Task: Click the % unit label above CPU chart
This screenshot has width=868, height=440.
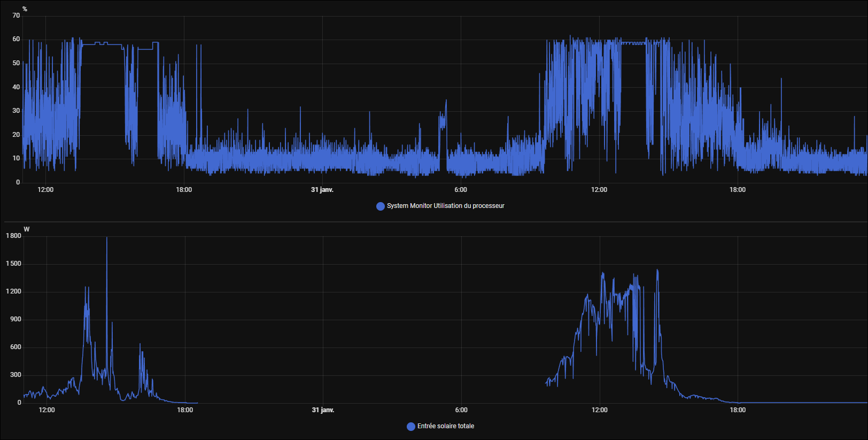Action: (25, 9)
